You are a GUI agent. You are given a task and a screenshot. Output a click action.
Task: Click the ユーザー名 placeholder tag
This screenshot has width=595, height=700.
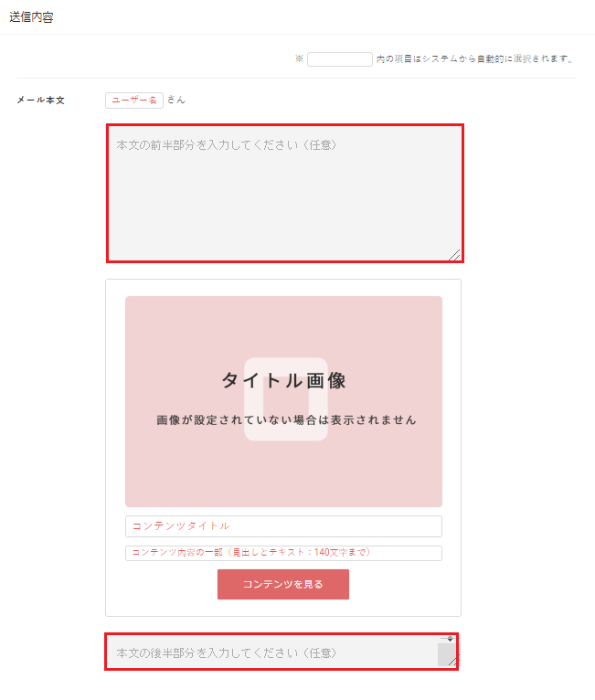[x=134, y=101]
